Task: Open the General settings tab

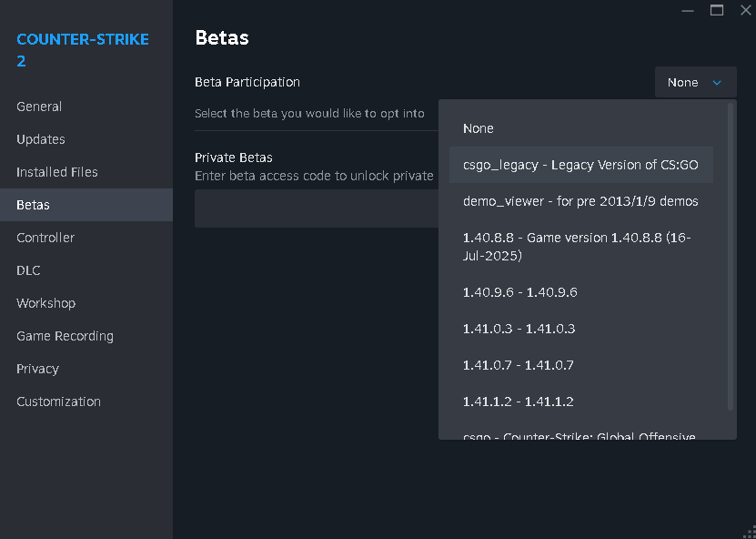Action: click(x=39, y=107)
